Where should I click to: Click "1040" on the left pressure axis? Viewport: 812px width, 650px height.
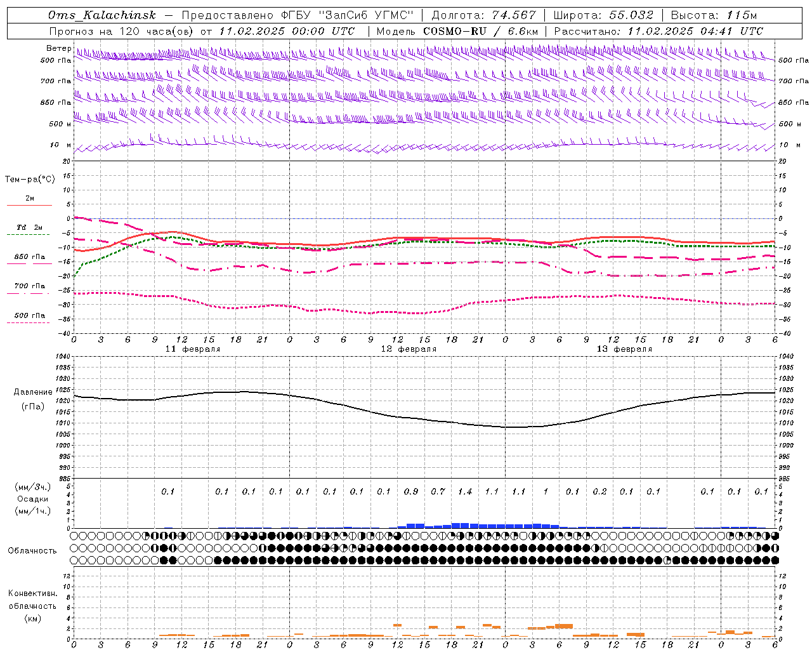click(x=62, y=357)
